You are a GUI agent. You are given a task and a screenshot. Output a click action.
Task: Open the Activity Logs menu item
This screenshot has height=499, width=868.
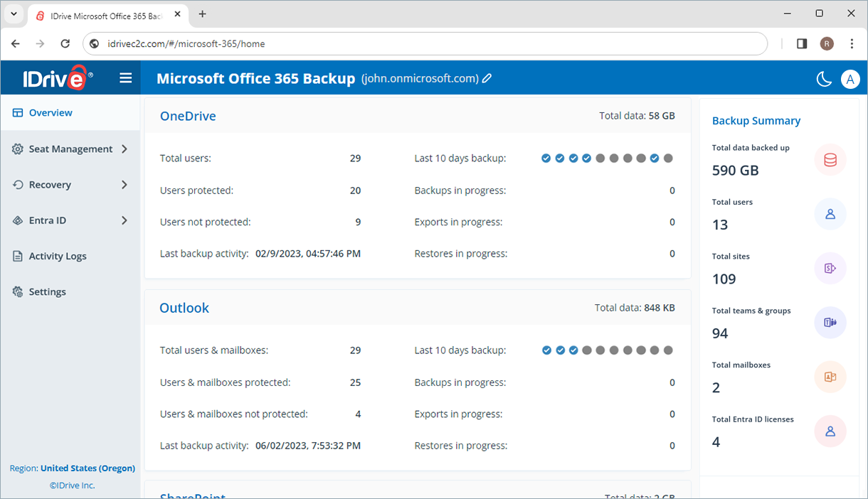70,257
